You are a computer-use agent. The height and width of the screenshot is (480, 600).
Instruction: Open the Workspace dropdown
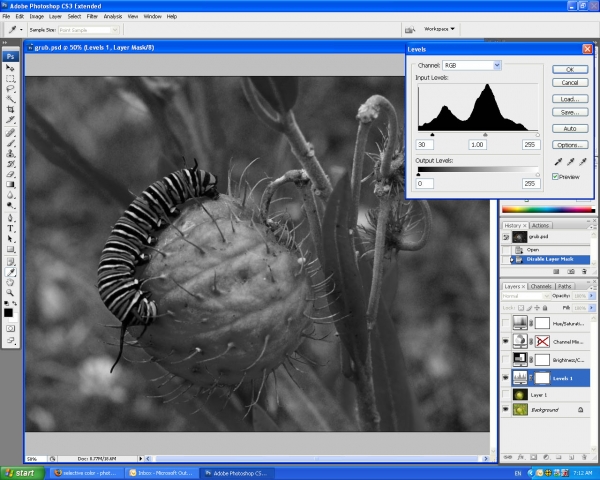point(439,29)
